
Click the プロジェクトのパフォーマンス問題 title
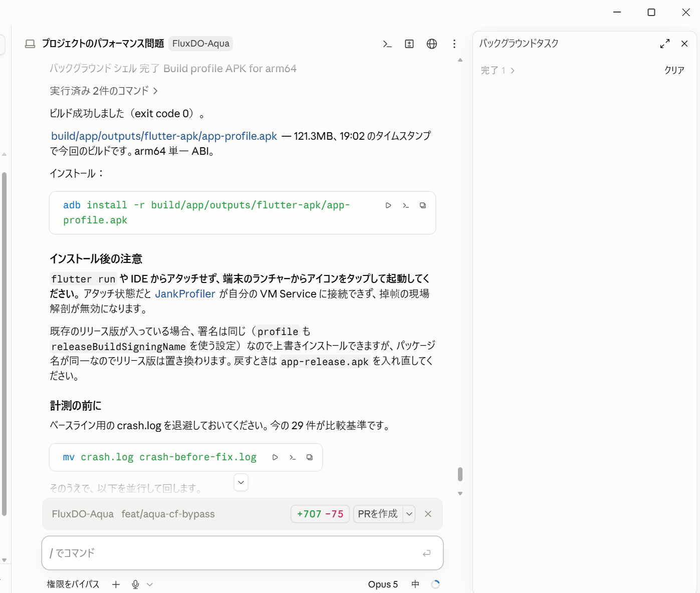(x=103, y=44)
